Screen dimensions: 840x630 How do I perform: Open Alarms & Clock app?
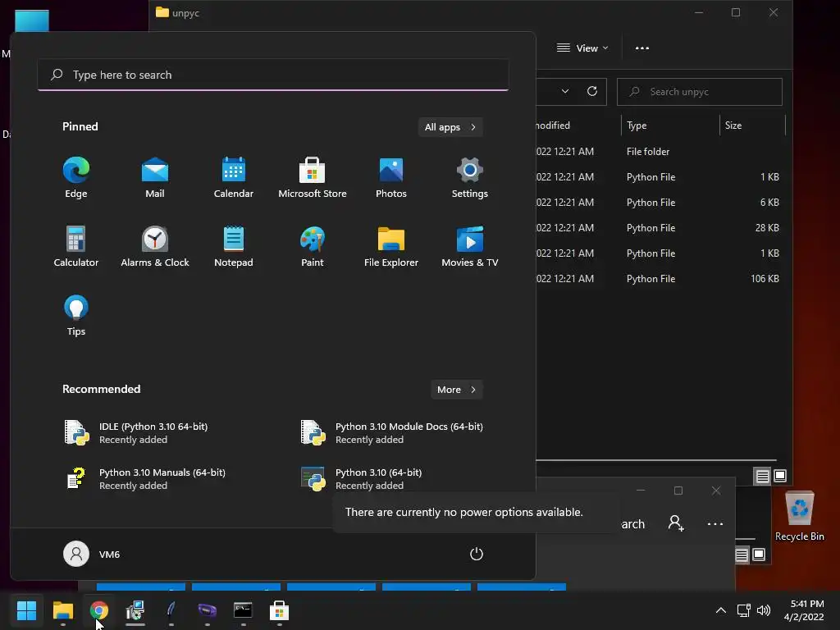point(155,246)
